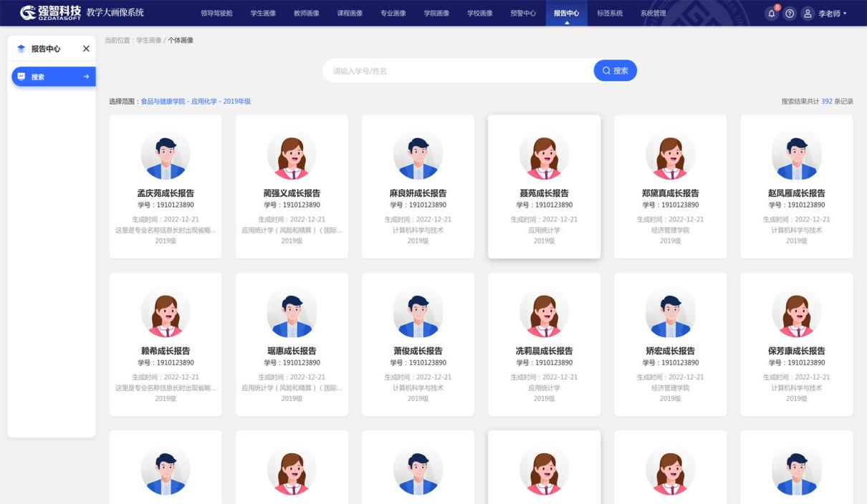Open 洗莉晨成长报告 card title
The image size is (867, 504).
(544, 351)
